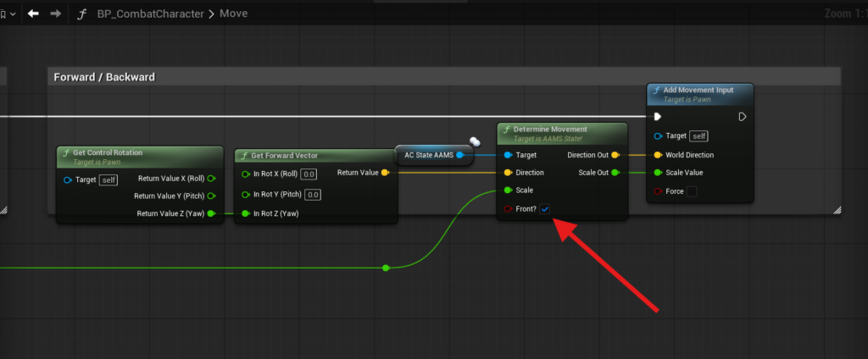Uncheck the Front? checkbox on Determine Movement
Image resolution: width=868 pixels, height=359 pixels.
coord(545,208)
